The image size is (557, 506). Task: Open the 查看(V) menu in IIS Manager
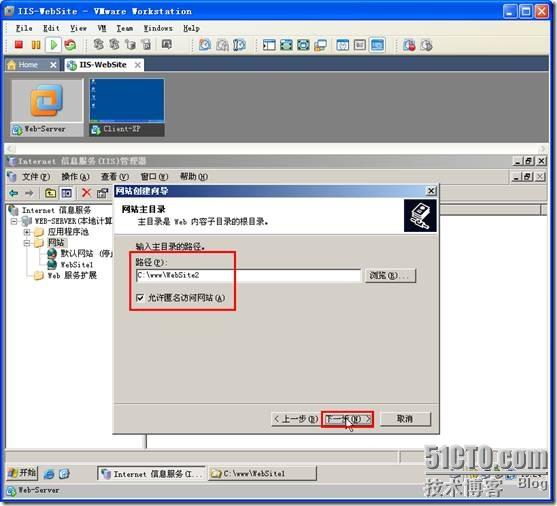pyautogui.click(x=114, y=177)
